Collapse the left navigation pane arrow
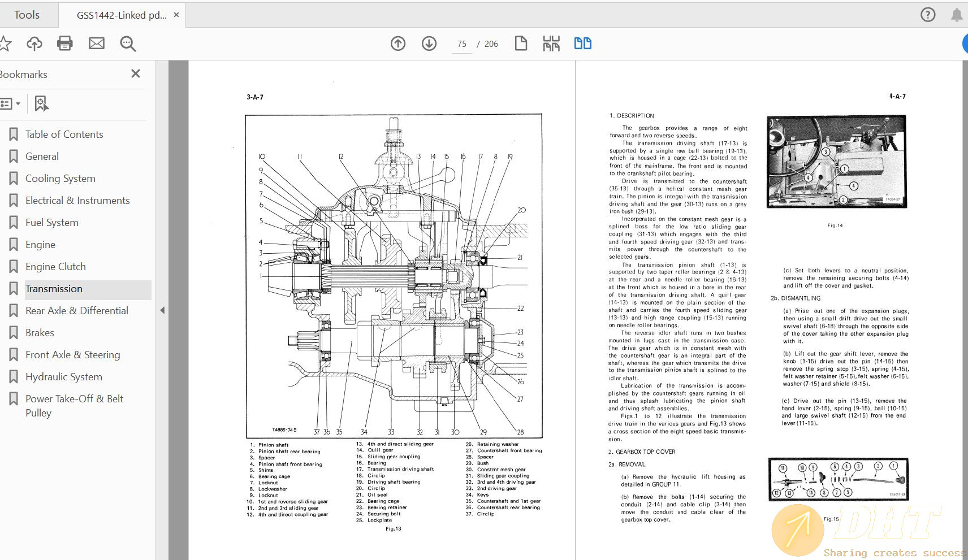 162,310
